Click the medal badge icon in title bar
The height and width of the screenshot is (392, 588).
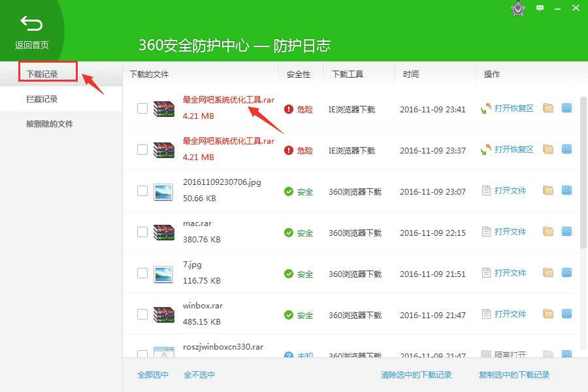tap(518, 8)
